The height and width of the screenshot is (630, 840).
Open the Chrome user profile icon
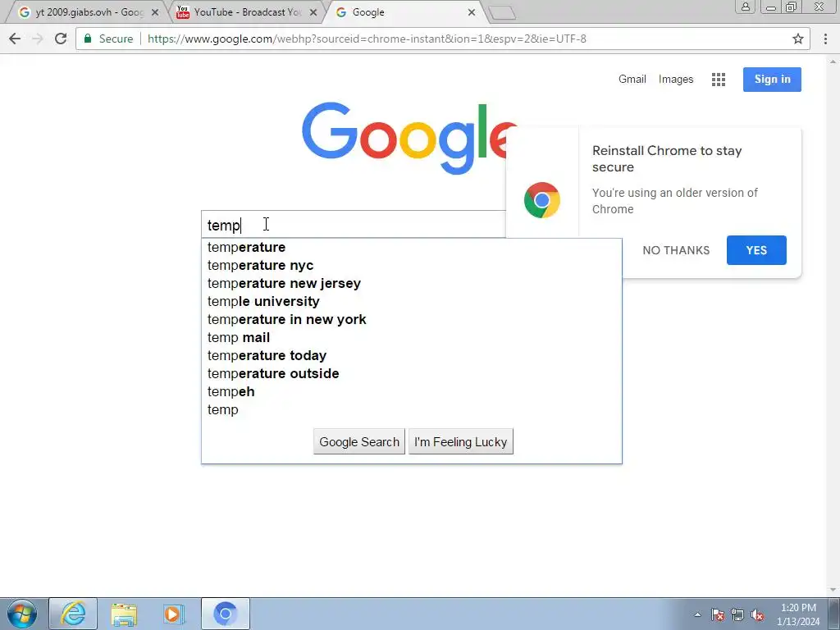pos(745,7)
